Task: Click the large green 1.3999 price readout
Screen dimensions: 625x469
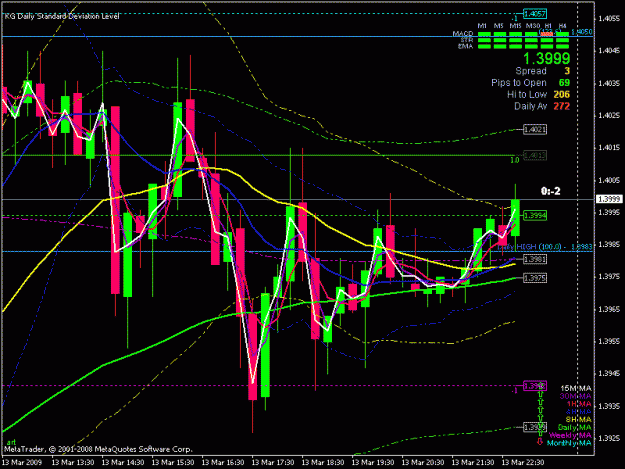Action: 546,59
